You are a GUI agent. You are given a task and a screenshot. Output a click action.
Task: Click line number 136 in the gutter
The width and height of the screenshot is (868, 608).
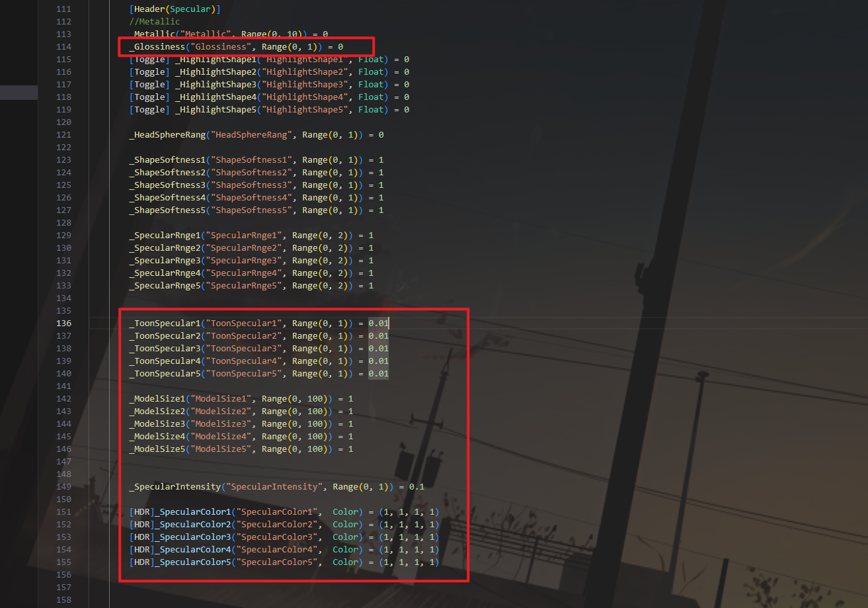click(x=64, y=324)
